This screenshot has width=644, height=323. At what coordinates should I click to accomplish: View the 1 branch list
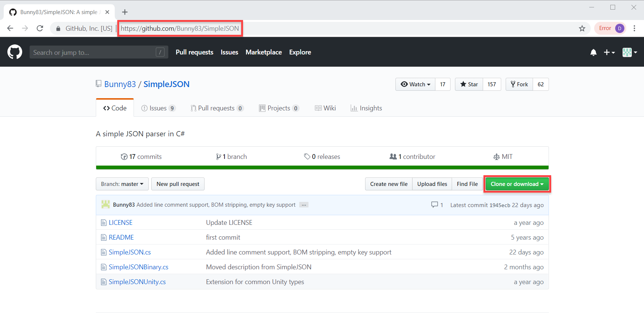[232, 157]
